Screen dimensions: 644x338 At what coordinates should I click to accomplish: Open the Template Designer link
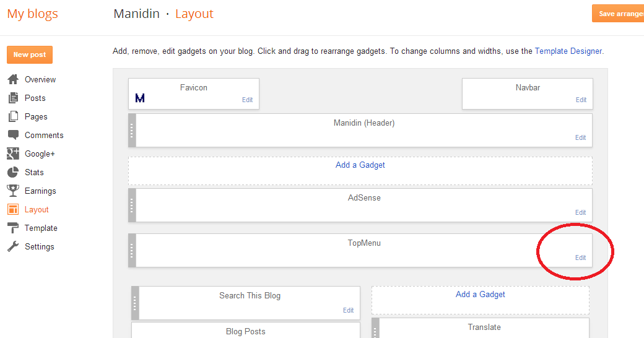[x=568, y=51]
